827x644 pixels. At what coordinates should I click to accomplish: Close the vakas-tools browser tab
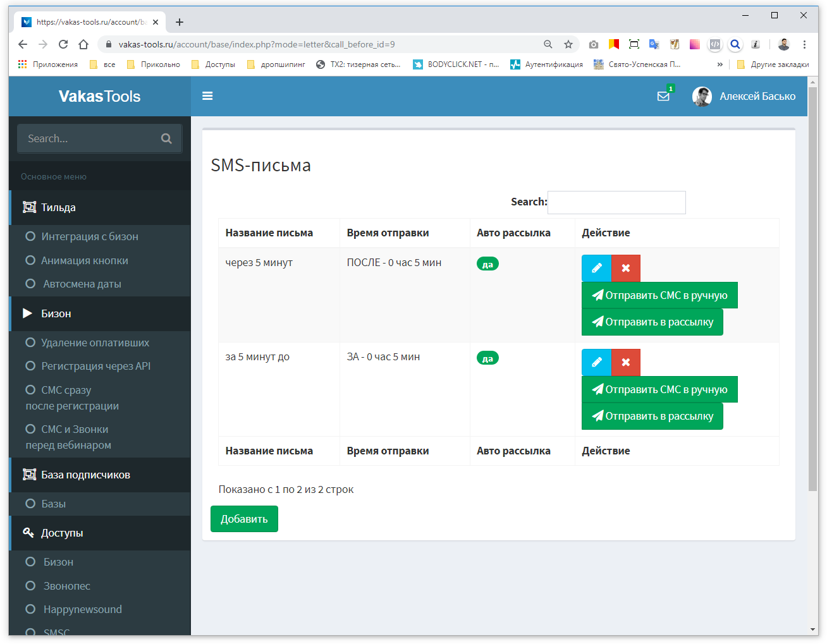tap(156, 22)
